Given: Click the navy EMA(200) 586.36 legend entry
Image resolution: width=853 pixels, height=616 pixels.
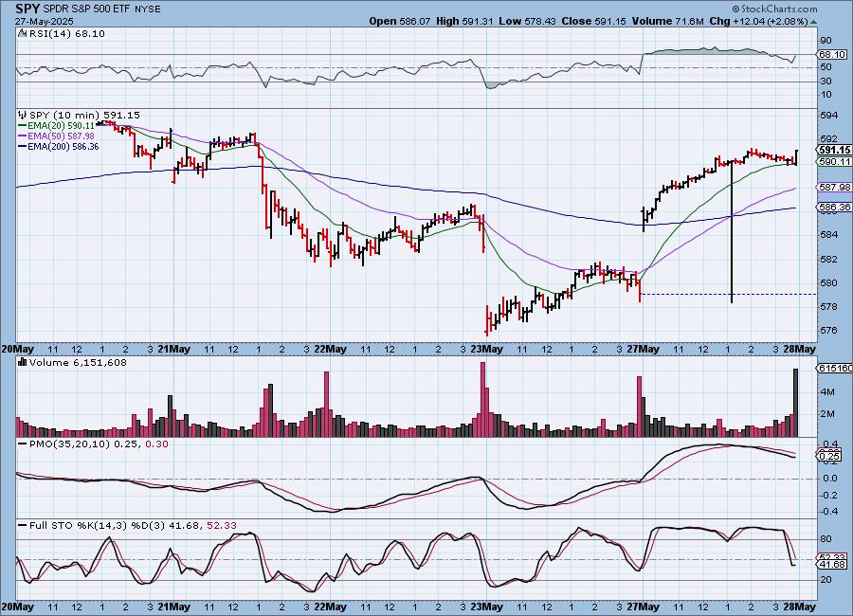Looking at the screenshot, I should pyautogui.click(x=60, y=146).
